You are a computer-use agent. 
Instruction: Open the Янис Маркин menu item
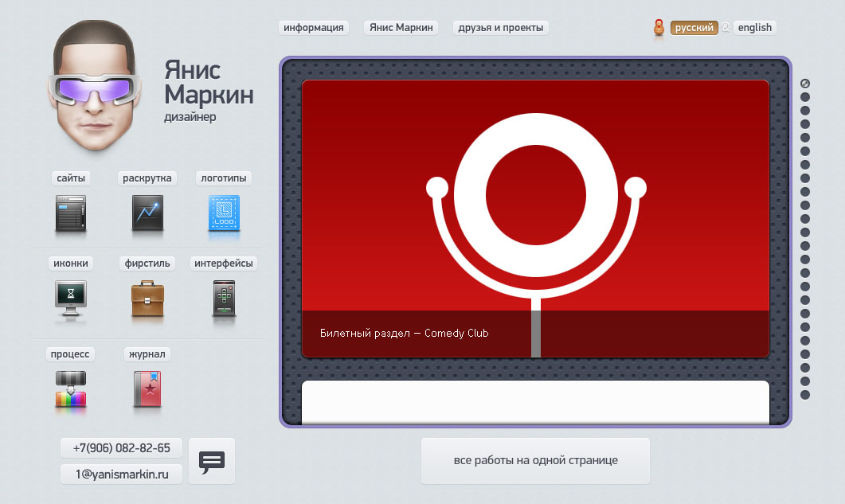pyautogui.click(x=401, y=28)
